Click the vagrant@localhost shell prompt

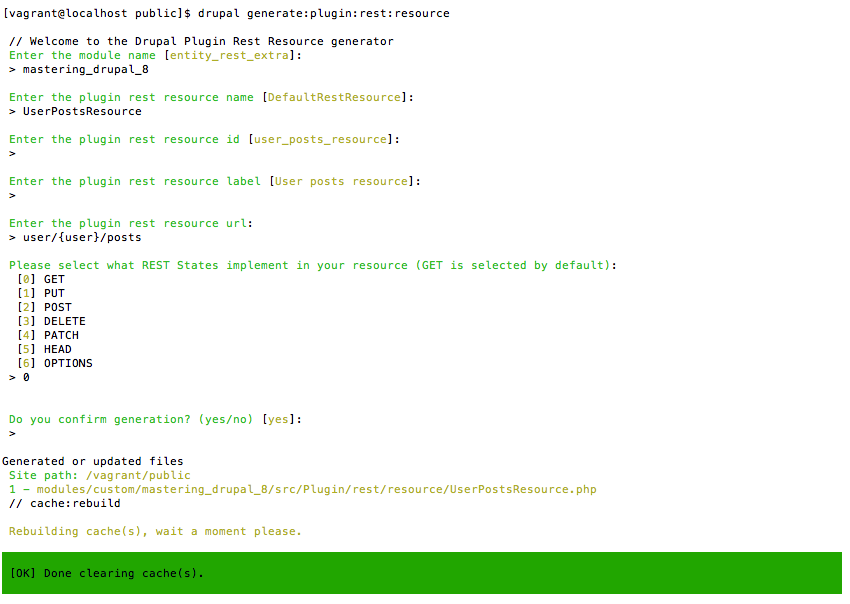point(97,13)
